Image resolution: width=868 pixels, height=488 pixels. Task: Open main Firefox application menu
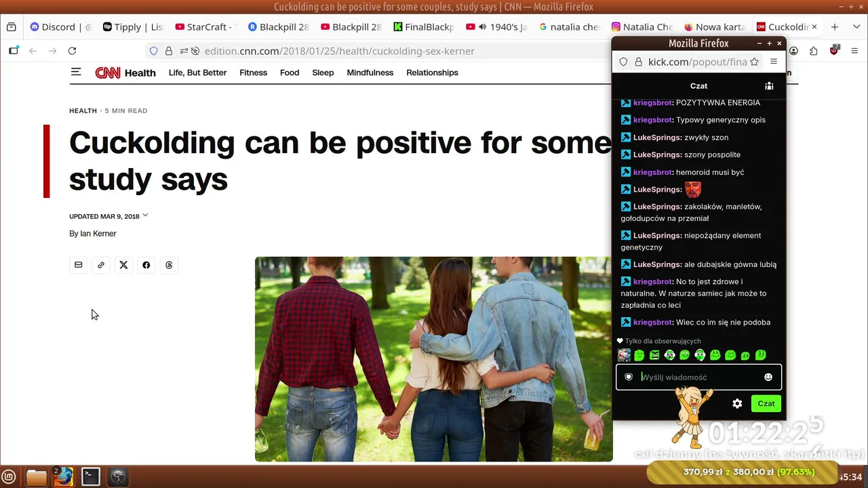(x=855, y=51)
